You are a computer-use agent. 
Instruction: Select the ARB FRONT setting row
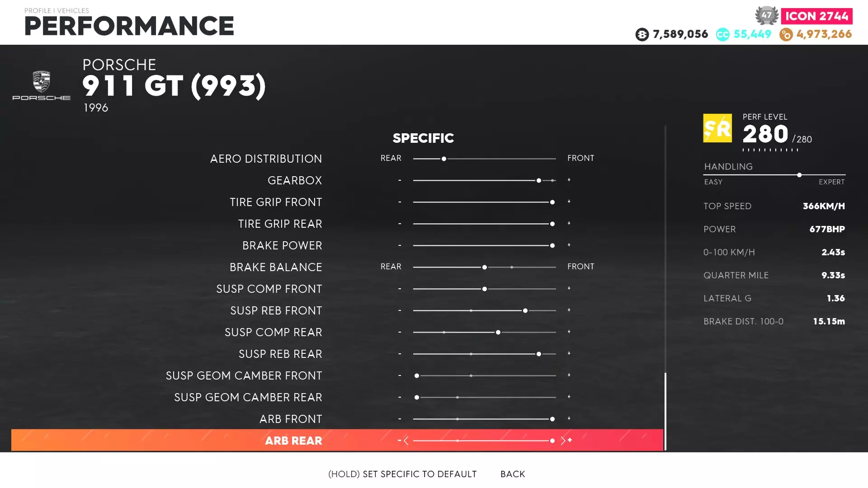(291, 419)
